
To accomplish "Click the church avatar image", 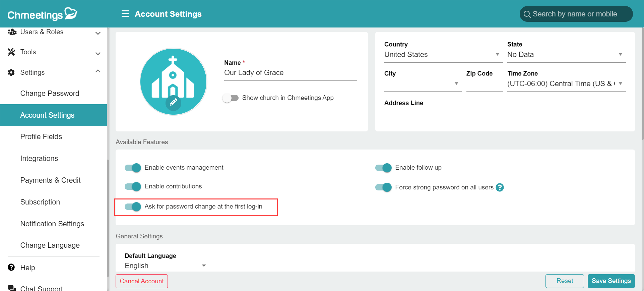I will point(173,81).
